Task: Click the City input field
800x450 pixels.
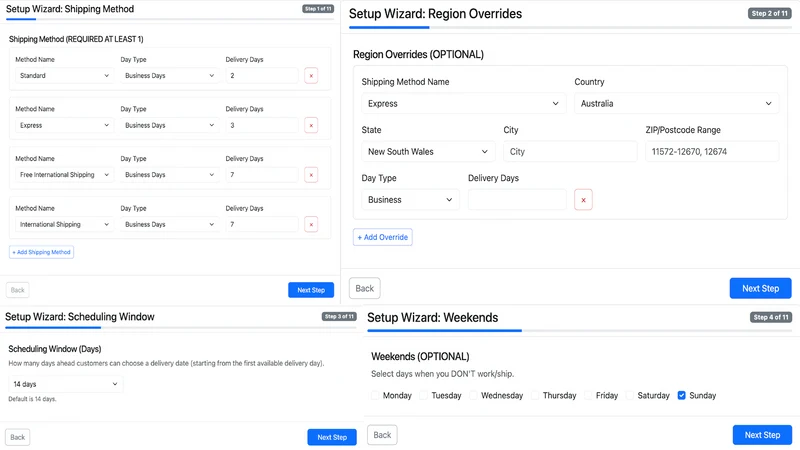Action: pyautogui.click(x=570, y=152)
